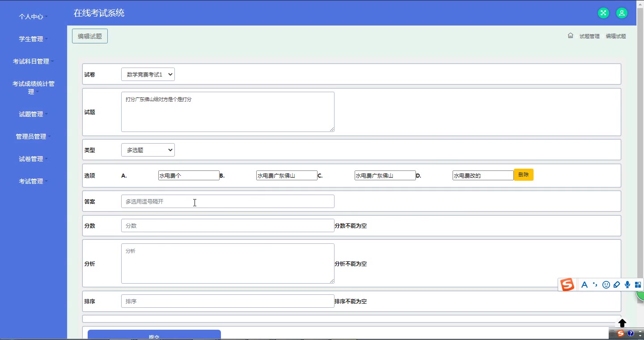
Task: Click the 分析 analysis textarea
Action: 228,263
